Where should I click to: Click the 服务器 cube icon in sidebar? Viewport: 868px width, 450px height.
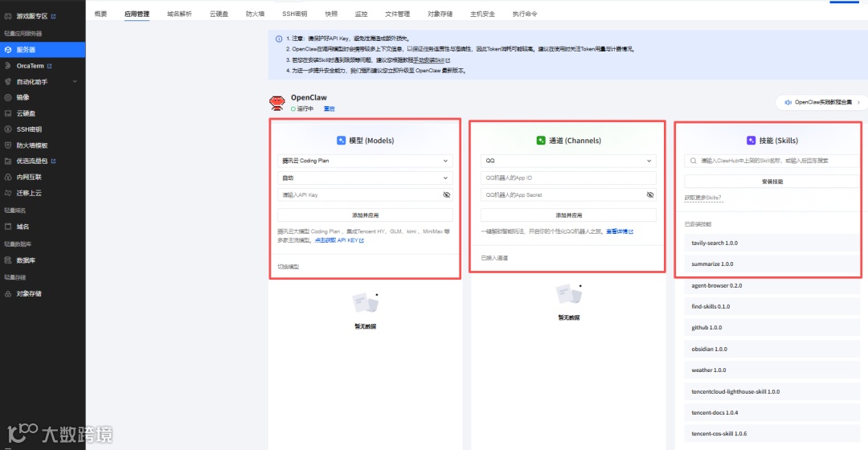[x=8, y=50]
